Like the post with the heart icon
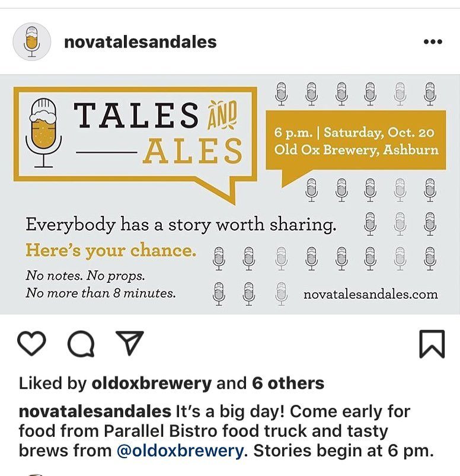Screen dimensions: 460x476 (x=32, y=343)
